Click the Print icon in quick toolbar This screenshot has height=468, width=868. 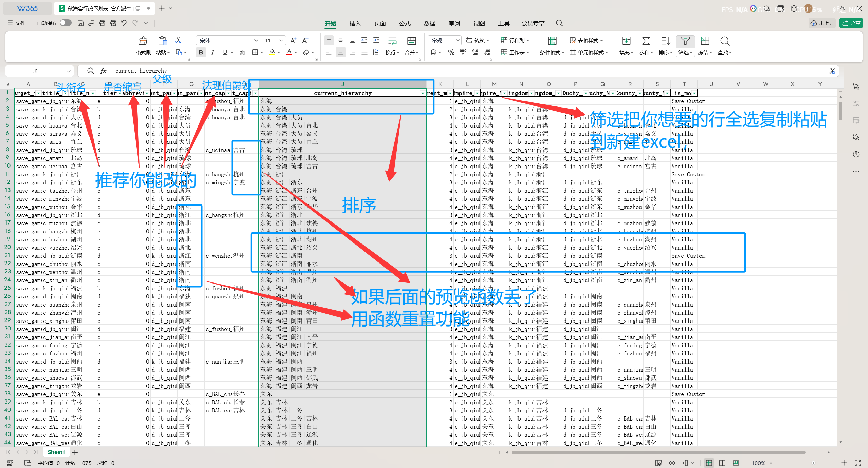point(102,23)
